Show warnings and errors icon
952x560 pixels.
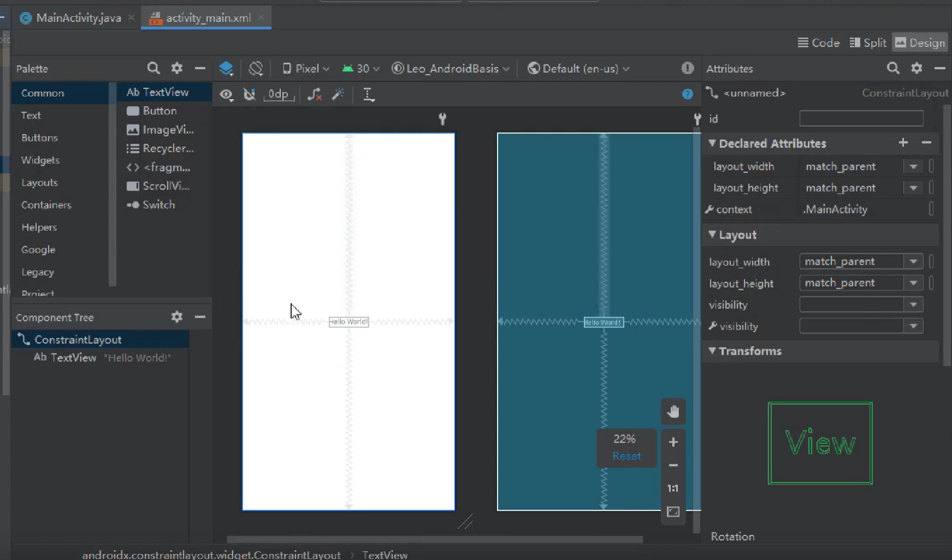tap(688, 68)
